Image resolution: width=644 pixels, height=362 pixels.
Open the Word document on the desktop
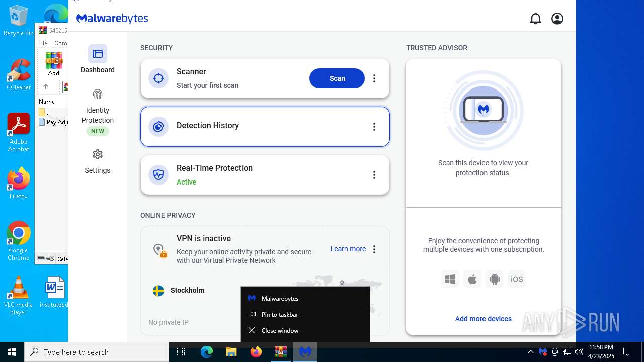[x=54, y=293]
